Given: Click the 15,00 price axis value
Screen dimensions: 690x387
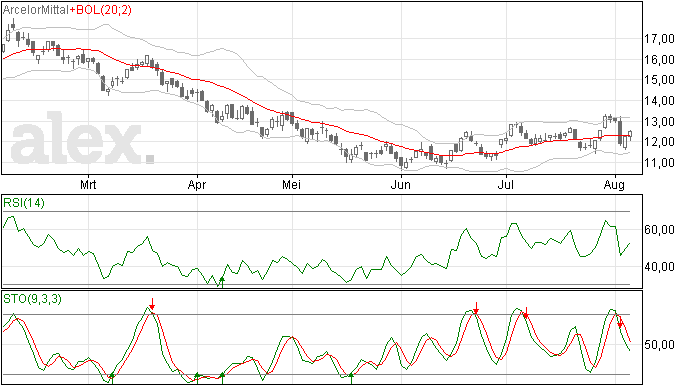Looking at the screenshot, I should [660, 80].
